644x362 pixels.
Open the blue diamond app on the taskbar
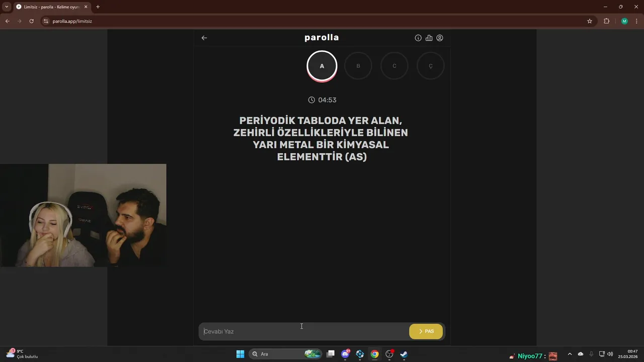(x=360, y=354)
